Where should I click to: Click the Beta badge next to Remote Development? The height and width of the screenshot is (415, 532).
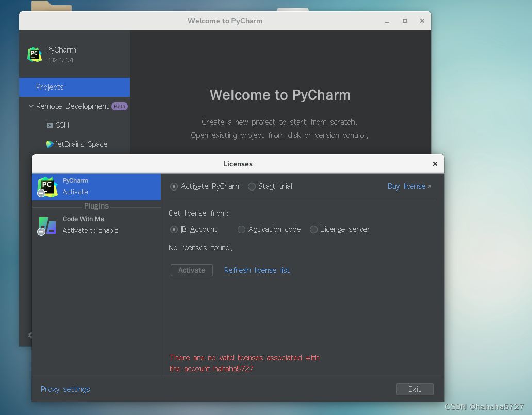pyautogui.click(x=119, y=106)
